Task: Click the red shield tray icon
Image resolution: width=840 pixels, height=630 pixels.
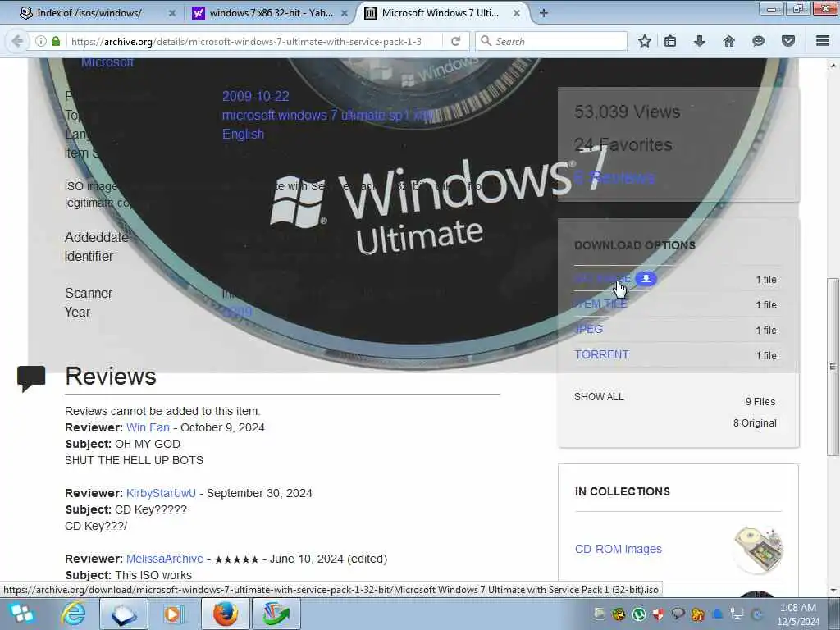Action: (x=659, y=614)
